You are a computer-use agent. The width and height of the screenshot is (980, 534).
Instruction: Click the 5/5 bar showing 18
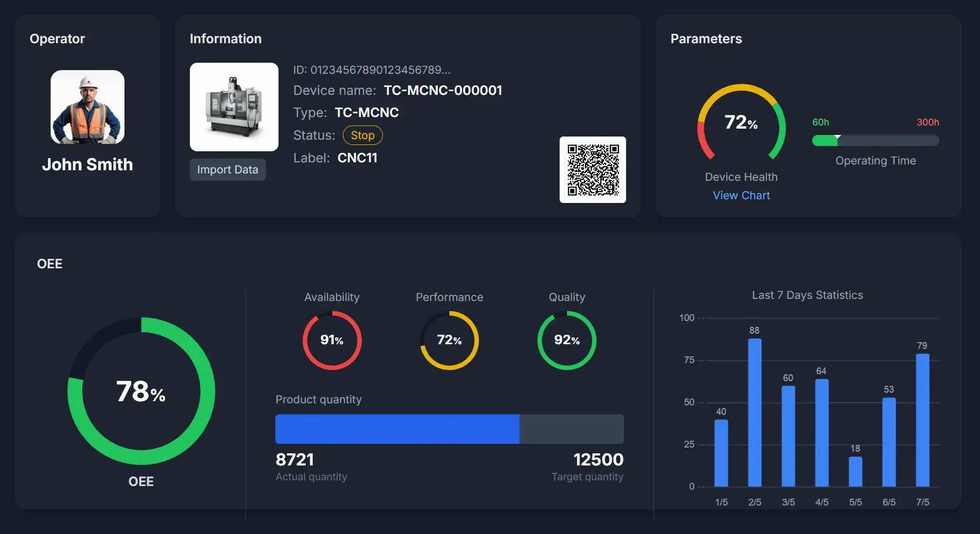855,472
